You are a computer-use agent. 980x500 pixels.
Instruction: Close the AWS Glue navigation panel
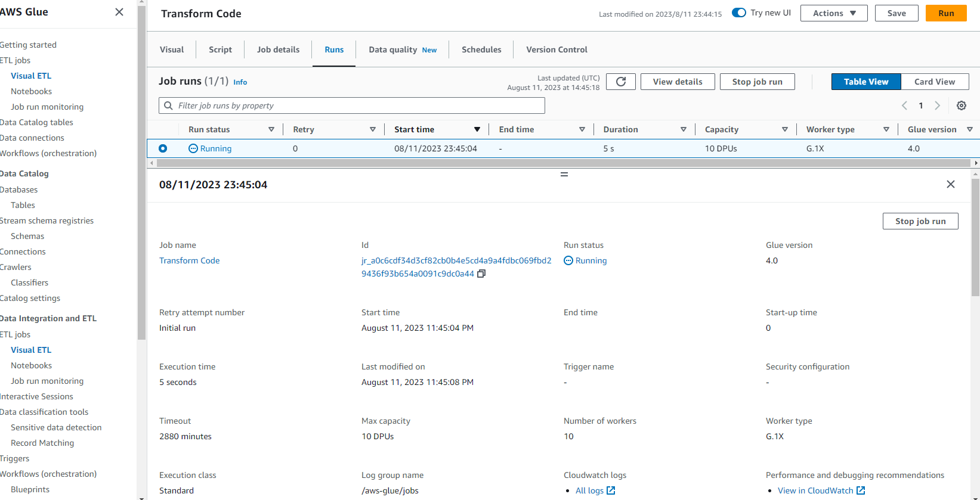coord(119,12)
